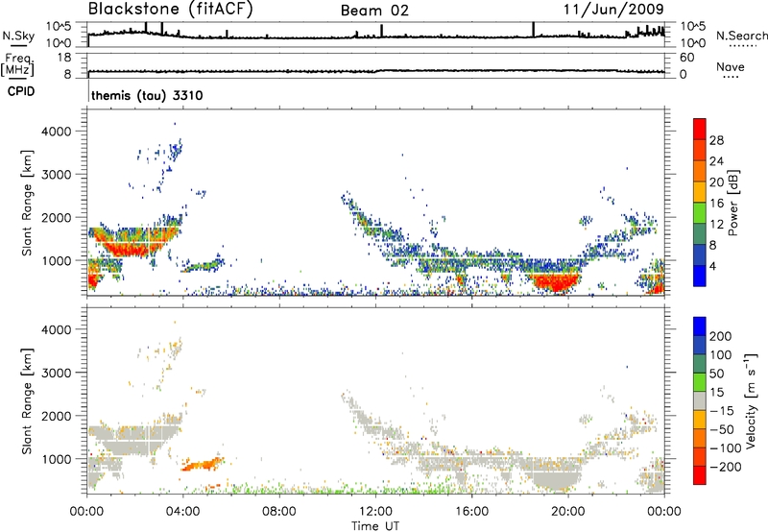Click the 'themis (tau) 3310' text
This screenshot has height=532, width=768.
pyautogui.click(x=147, y=95)
